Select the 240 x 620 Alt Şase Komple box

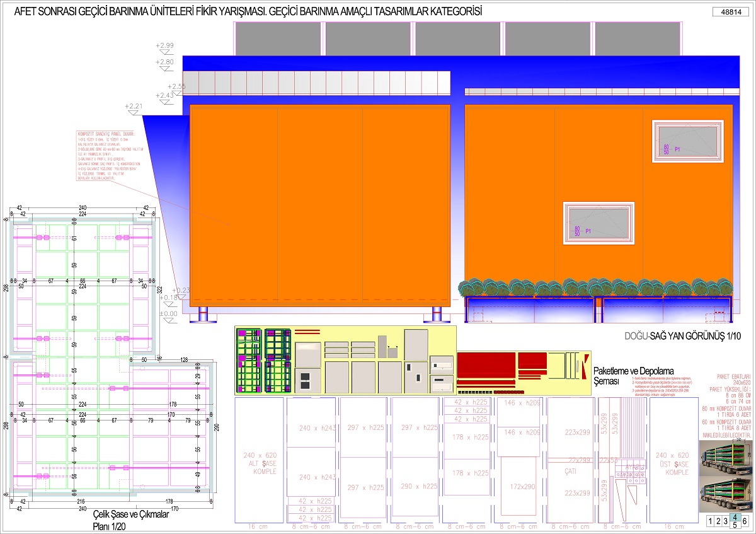[259, 462]
